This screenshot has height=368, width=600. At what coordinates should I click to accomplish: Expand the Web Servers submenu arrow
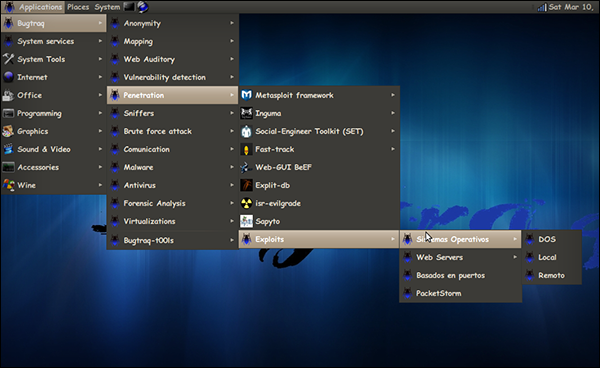[515, 257]
